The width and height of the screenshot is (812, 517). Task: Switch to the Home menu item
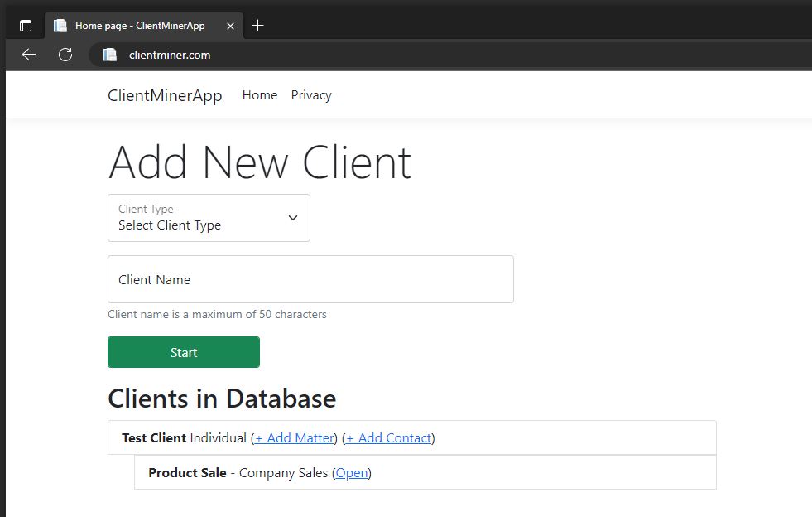(x=259, y=95)
